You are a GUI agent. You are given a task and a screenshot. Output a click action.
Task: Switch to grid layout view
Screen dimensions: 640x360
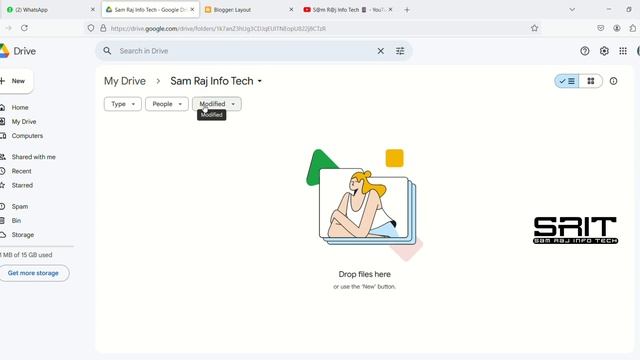click(591, 81)
